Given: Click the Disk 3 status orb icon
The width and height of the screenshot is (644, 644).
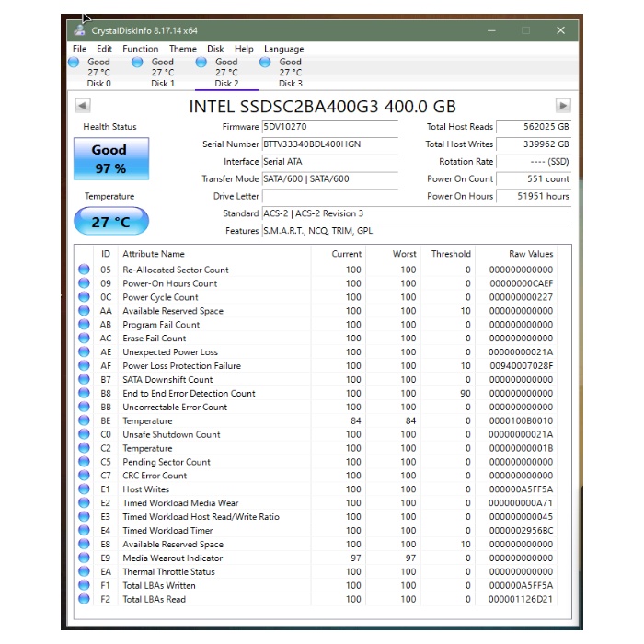Looking at the screenshot, I should click(x=266, y=63).
